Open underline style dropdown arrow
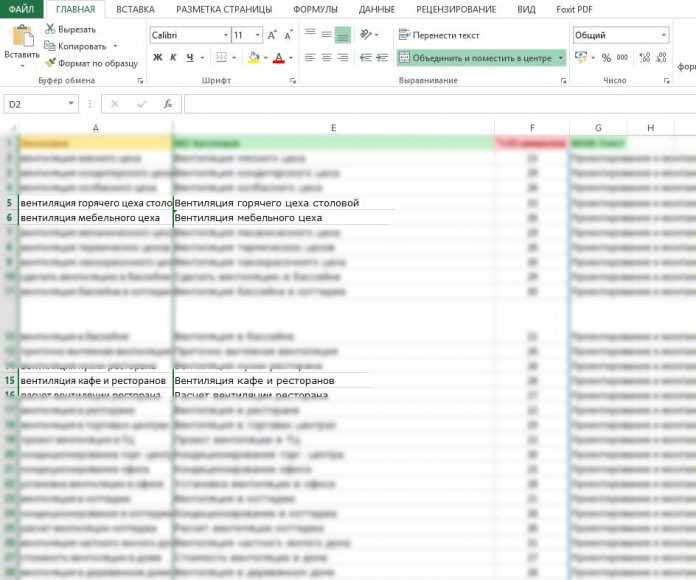The width and height of the screenshot is (696, 580). tap(202, 58)
